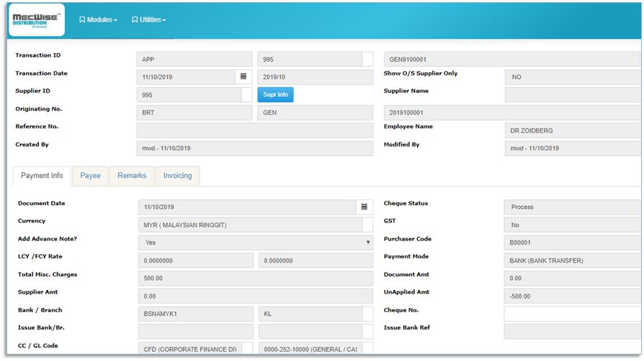Image resolution: width=644 pixels, height=361 pixels.
Task: Open the Transaction Date calendar picker
Action: coord(243,76)
